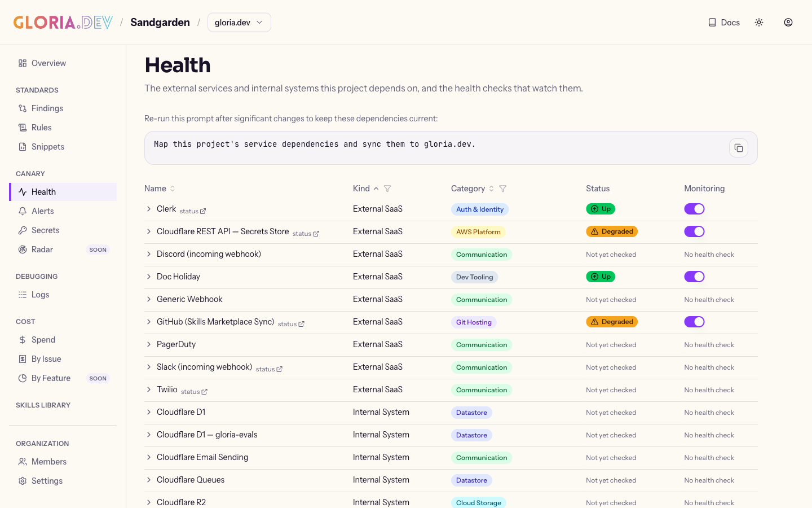
Task: Click the Spend dollar icon in sidebar
Action: point(23,340)
